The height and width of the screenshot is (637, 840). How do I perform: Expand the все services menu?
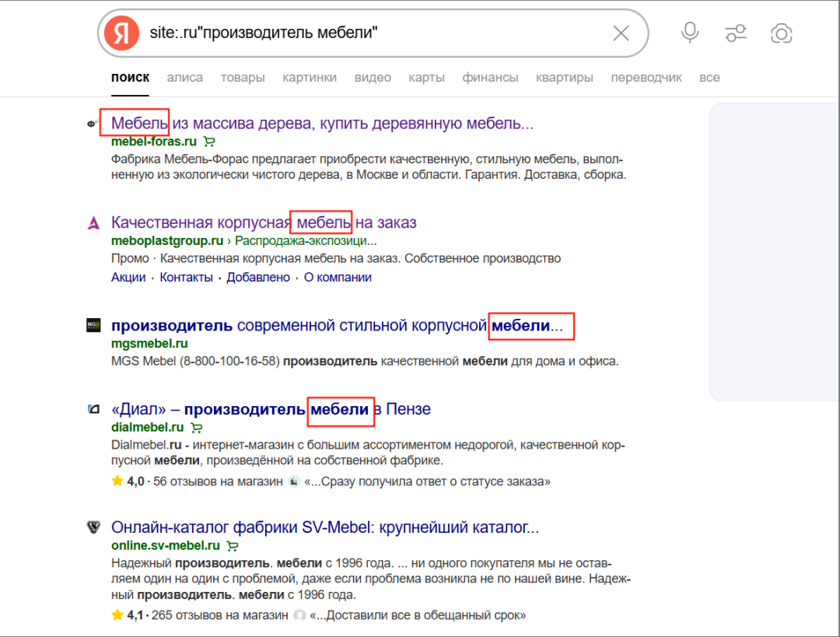[x=709, y=78]
